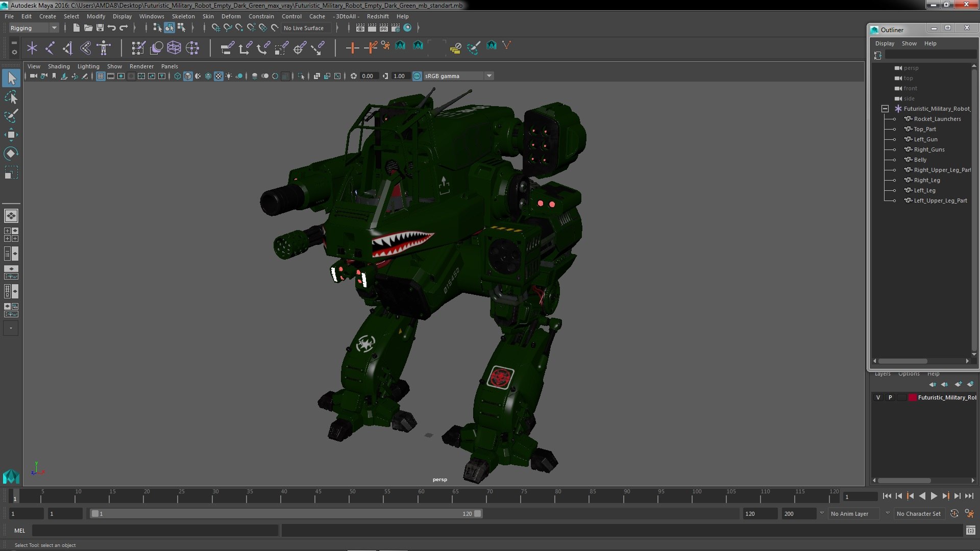Viewport: 980px width, 551px height.
Task: Click the No Live Surface field
Action: [x=306, y=28]
